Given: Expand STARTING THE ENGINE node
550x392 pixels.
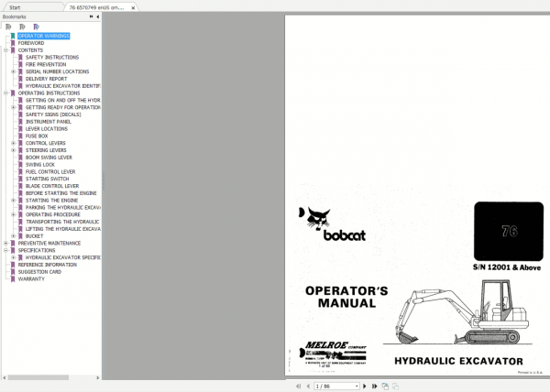Looking at the screenshot, I should pos(14,201).
